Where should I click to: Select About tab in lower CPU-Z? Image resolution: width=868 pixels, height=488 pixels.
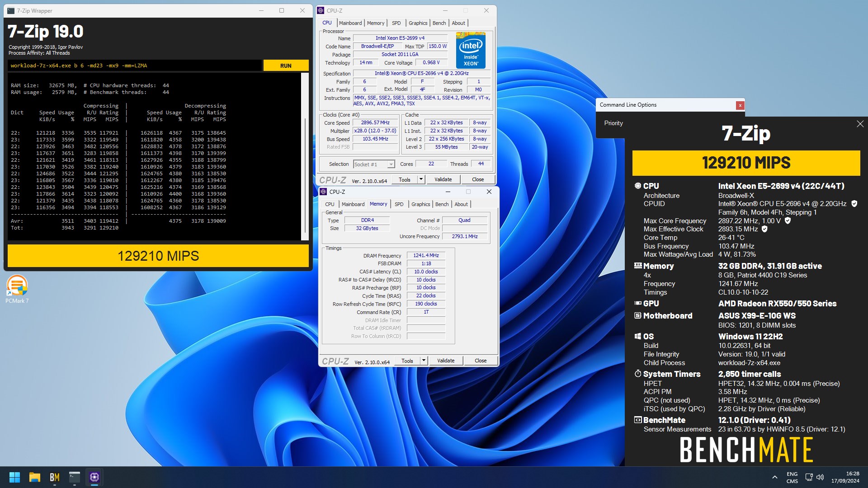461,204
